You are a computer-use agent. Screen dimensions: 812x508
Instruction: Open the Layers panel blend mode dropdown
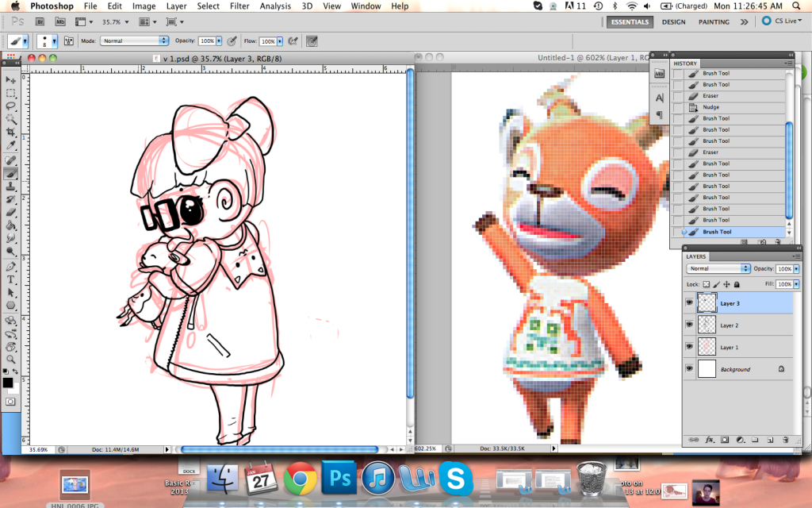(718, 269)
